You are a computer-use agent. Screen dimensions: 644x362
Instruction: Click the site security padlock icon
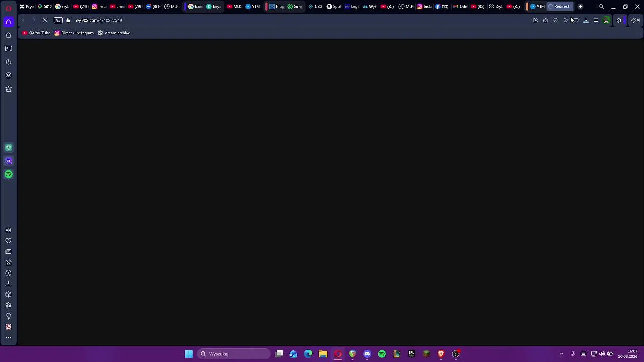pyautogui.click(x=68, y=20)
